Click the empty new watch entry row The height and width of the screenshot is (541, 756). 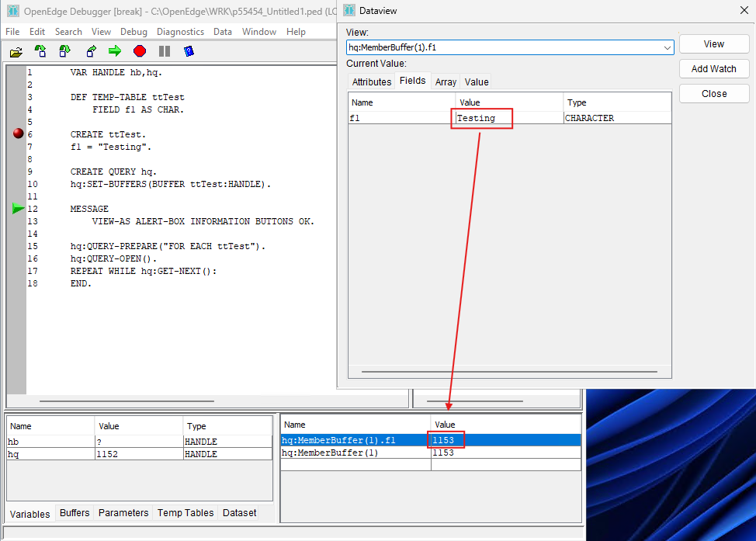click(431, 464)
